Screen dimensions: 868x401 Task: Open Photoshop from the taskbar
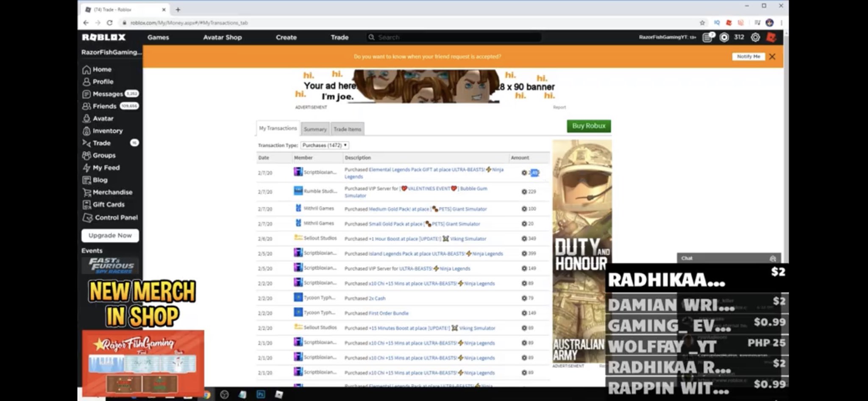coord(261,395)
